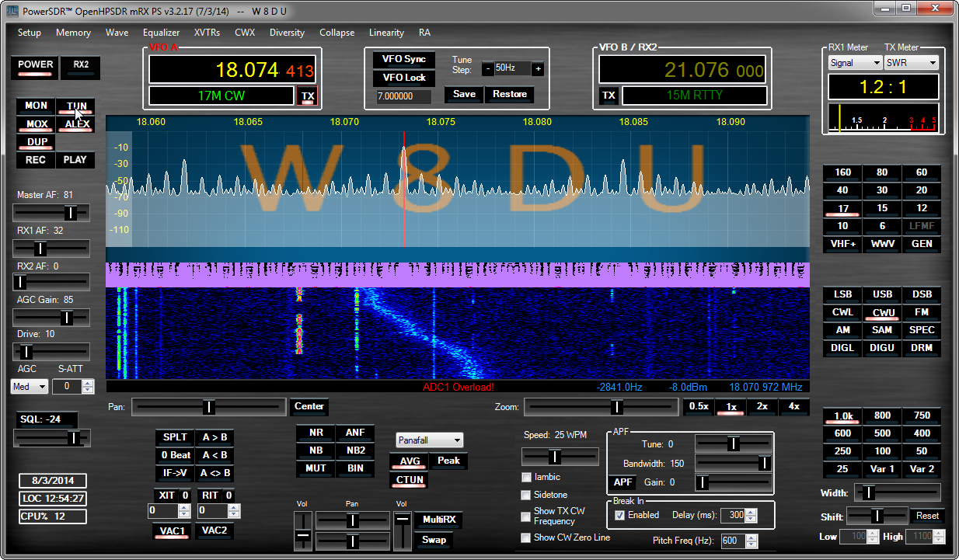Select the FM mode button
The height and width of the screenshot is (560, 959).
click(922, 312)
